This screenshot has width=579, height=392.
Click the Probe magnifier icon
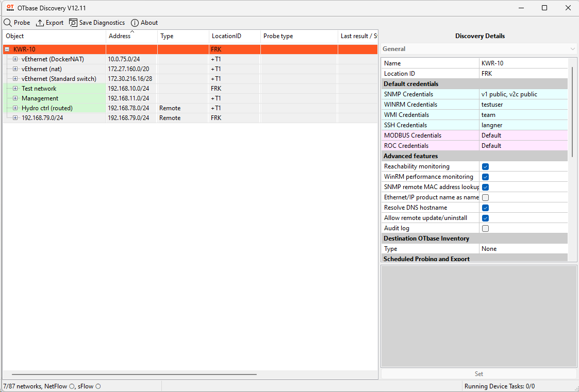[x=7, y=23]
